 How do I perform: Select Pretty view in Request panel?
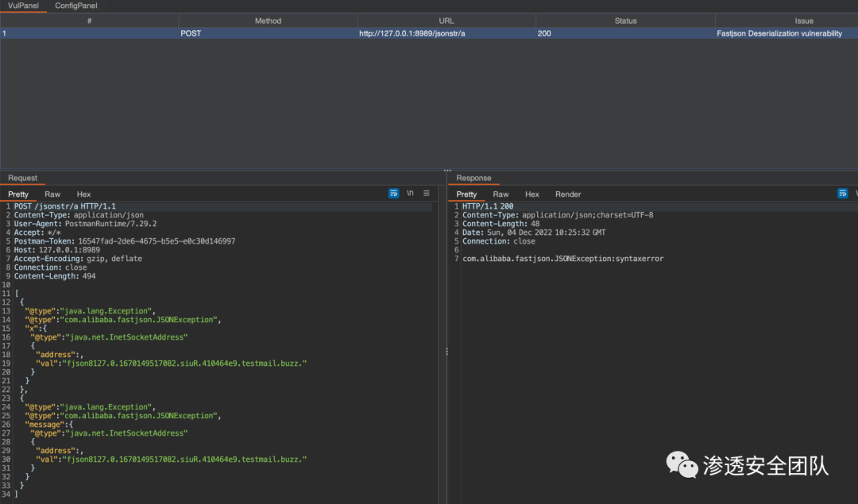pyautogui.click(x=18, y=194)
